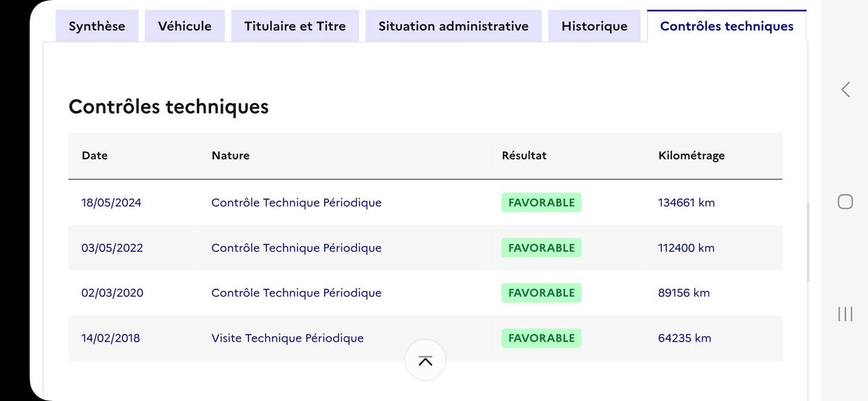Click the Résultat column header
Viewport: 868px width, 401px height.
pos(524,156)
